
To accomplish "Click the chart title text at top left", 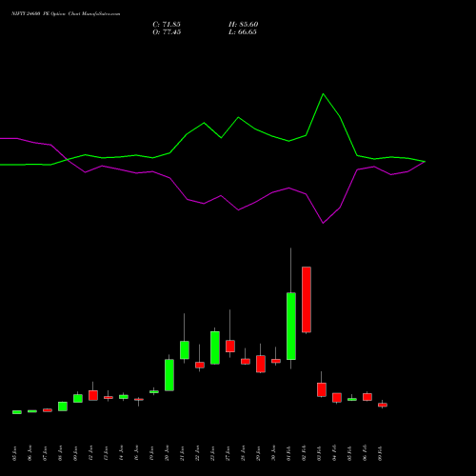I will click(66, 14).
